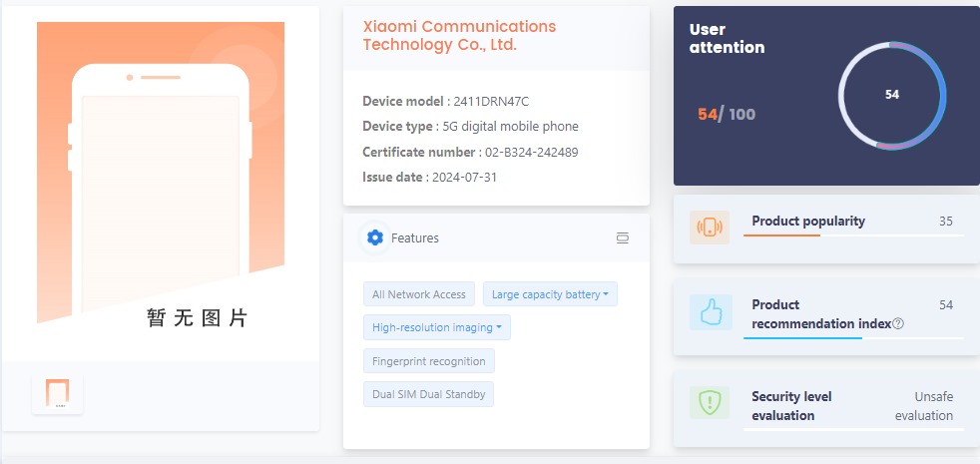Image resolution: width=980 pixels, height=464 pixels.
Task: Click the Xiaomi Communications Technology company link
Action: [459, 36]
